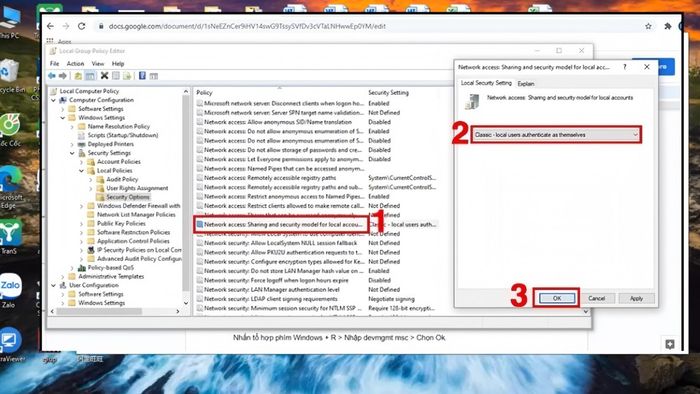Click the Forward arrow in Group Policy toolbar
The height and width of the screenshot is (394, 700).
click(62, 76)
